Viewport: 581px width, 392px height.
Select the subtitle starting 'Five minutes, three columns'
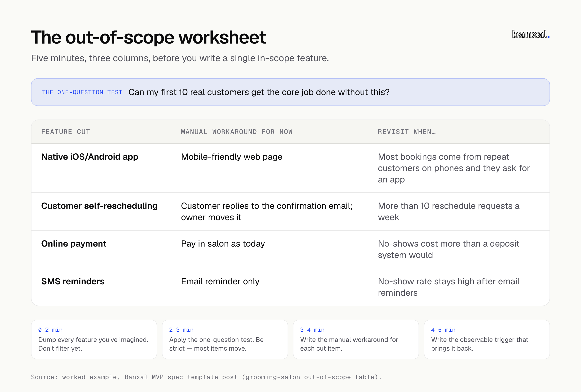180,58
